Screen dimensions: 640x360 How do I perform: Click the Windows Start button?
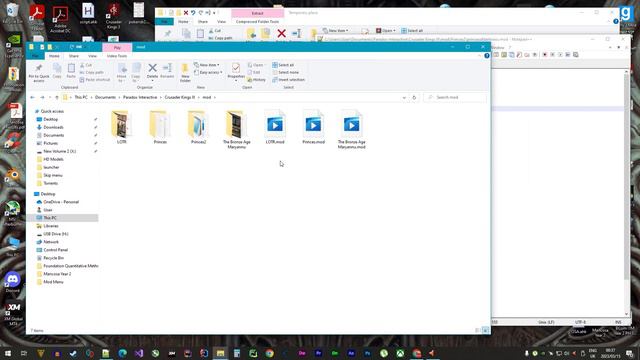[x=7, y=353]
